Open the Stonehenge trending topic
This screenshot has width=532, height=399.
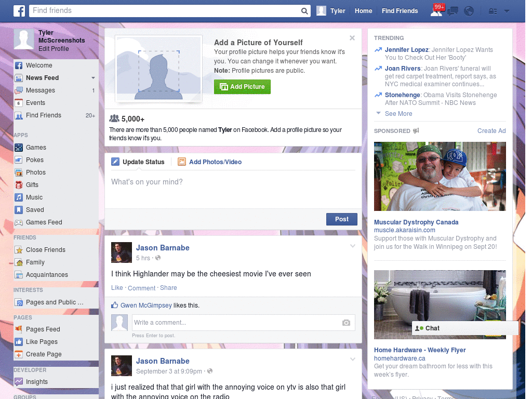pyautogui.click(x=403, y=95)
